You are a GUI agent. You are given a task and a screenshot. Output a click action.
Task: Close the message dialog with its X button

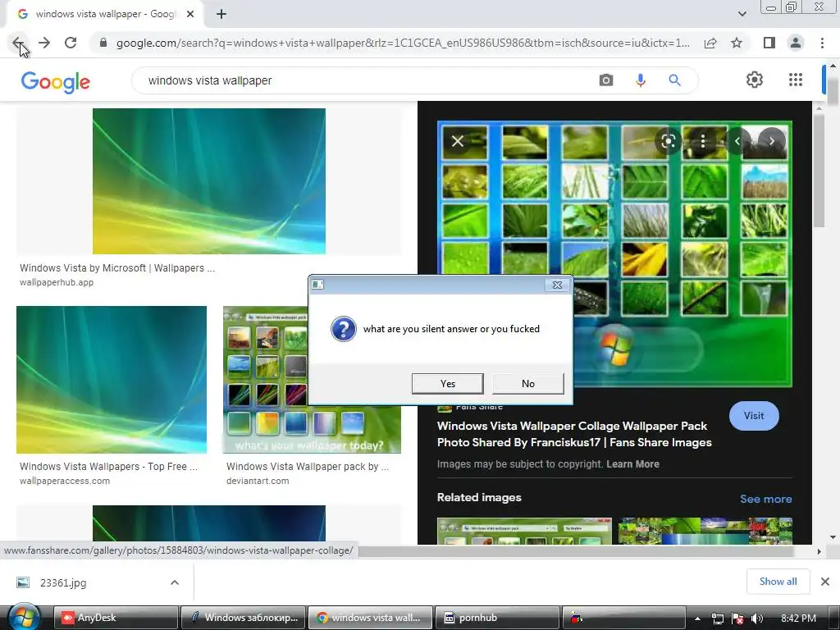click(x=557, y=285)
